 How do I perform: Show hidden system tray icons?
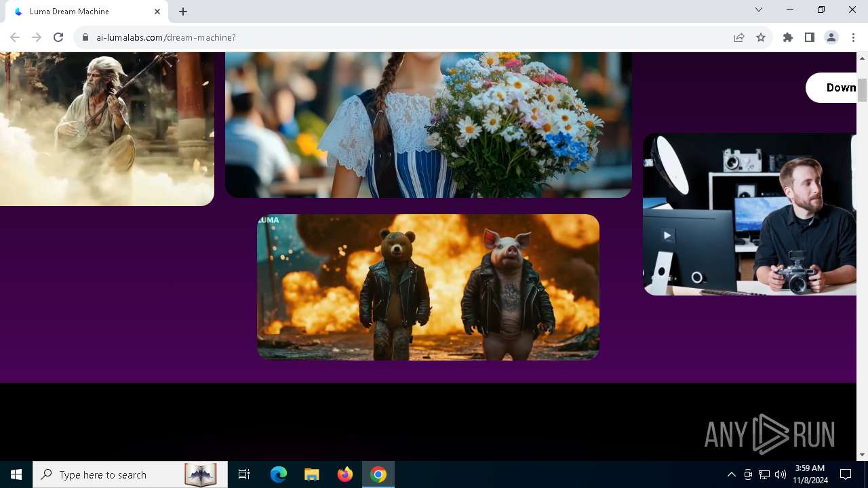[x=731, y=474]
